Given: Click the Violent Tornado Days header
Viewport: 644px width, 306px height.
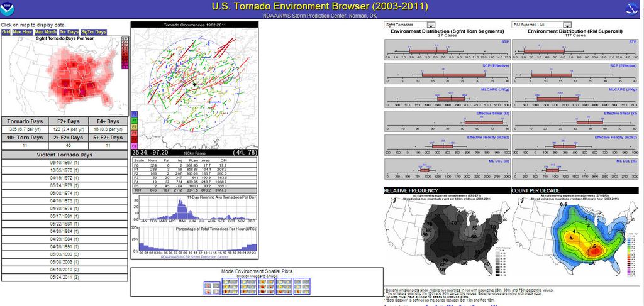Looking at the screenshot, I should 65,155.
